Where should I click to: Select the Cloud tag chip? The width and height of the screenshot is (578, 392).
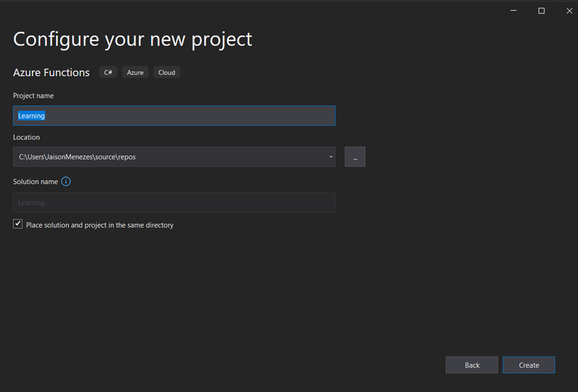167,72
